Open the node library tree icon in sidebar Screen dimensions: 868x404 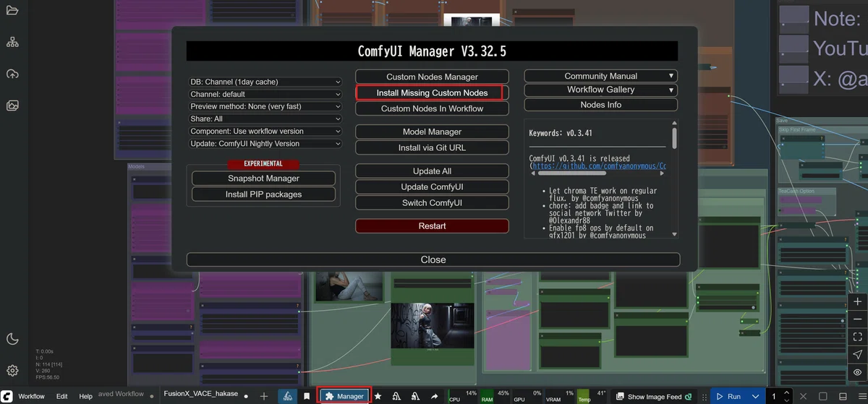click(x=12, y=43)
